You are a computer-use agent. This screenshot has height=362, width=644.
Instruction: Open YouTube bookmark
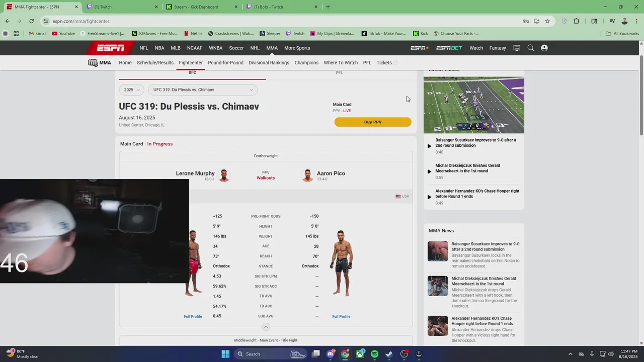click(x=63, y=34)
